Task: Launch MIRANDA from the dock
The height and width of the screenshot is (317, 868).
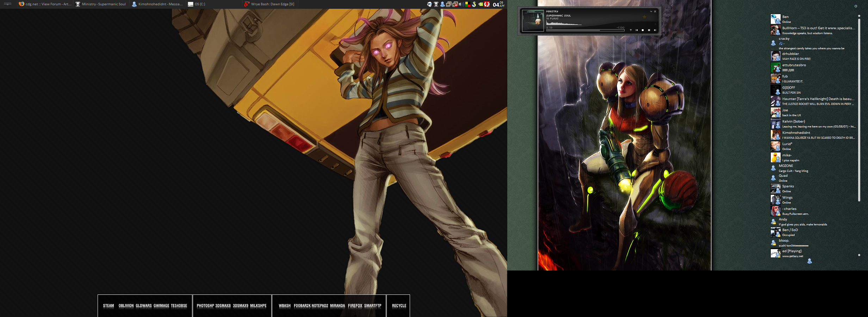Action: point(337,306)
